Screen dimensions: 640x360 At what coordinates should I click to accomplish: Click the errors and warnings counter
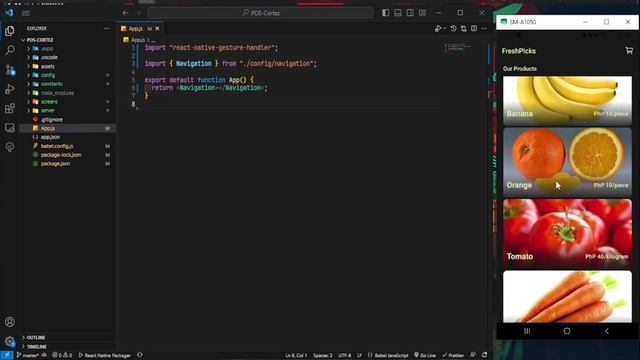pyautogui.click(x=62, y=355)
